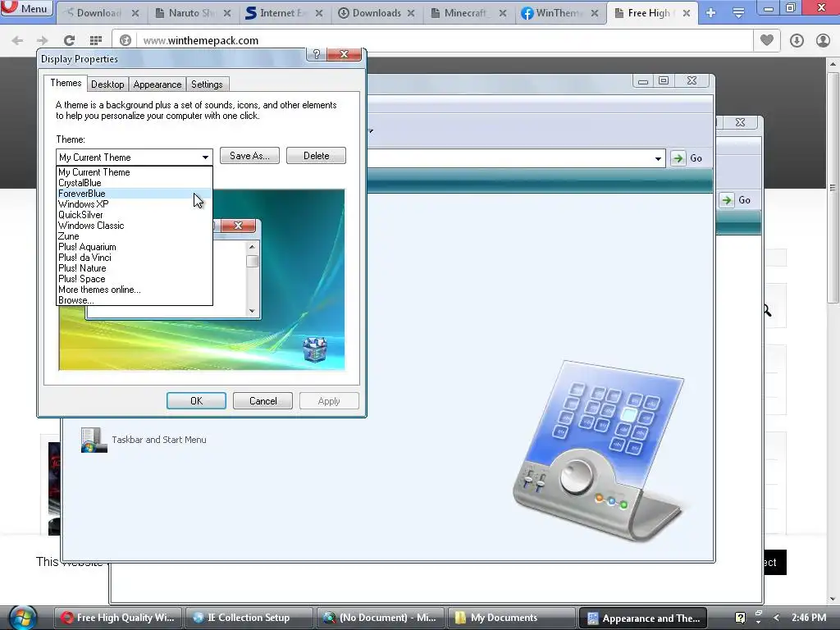
Task: Click Go in the Appearance and Themes window
Action: (688, 158)
